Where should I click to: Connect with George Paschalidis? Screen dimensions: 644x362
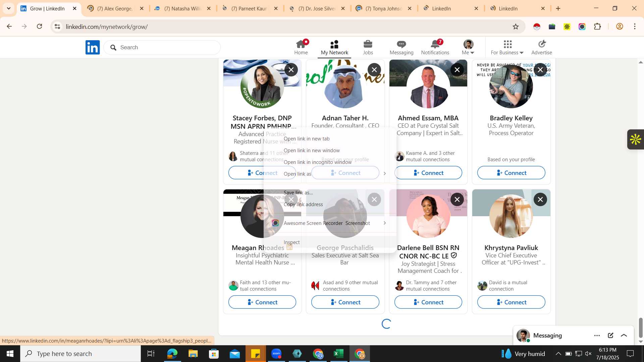tap(345, 302)
